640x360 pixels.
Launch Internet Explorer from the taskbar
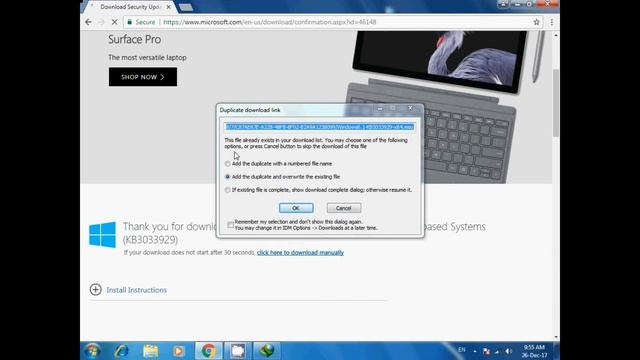click(x=121, y=351)
